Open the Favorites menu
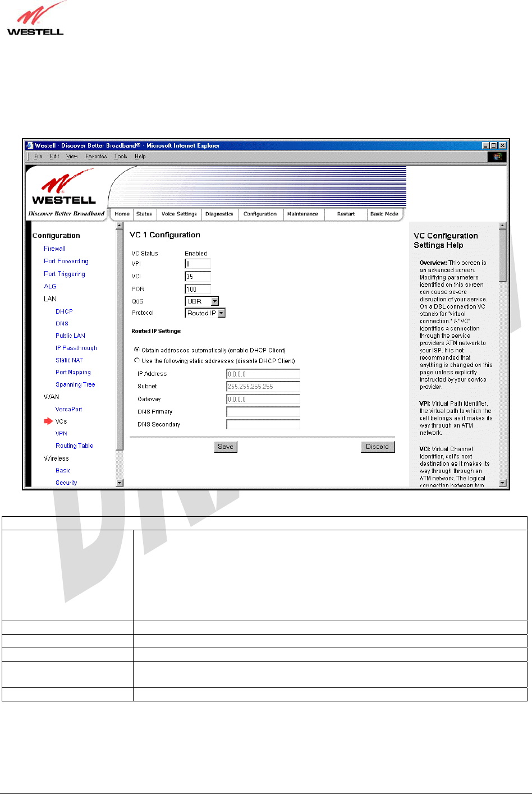The width and height of the screenshot is (532, 794). 96,157
